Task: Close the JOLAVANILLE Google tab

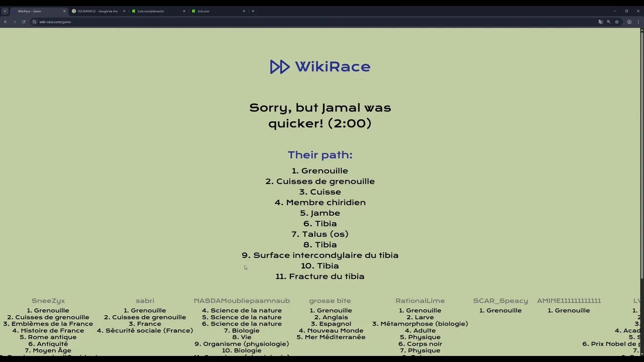Action: (x=124, y=11)
